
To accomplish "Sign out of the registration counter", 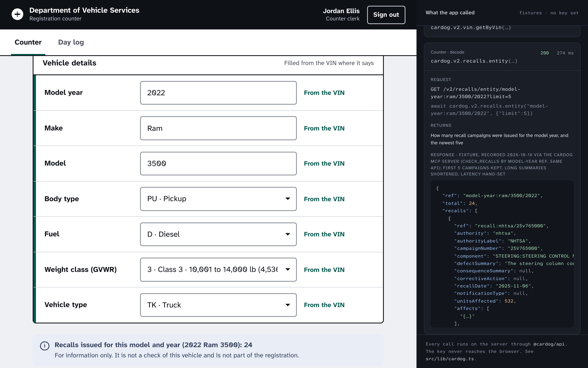I will [x=386, y=15].
